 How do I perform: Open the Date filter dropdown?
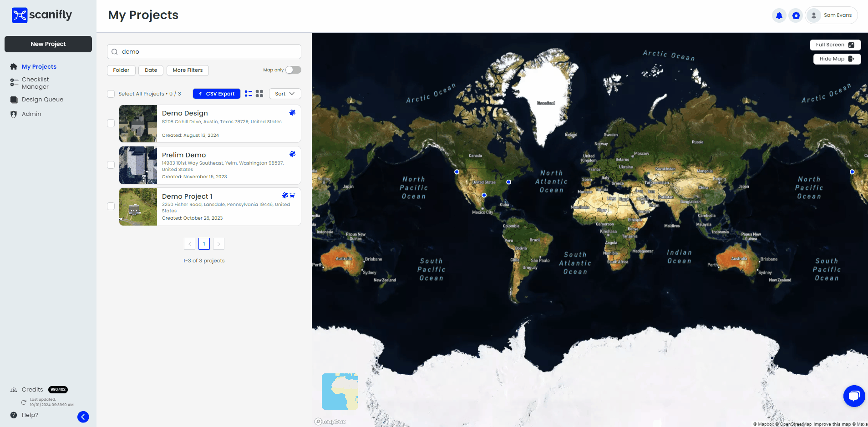pos(151,70)
